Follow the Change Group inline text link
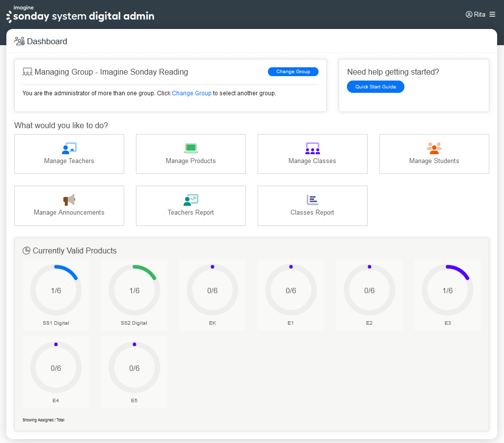Viewport: 504px width, 443px height. point(191,93)
